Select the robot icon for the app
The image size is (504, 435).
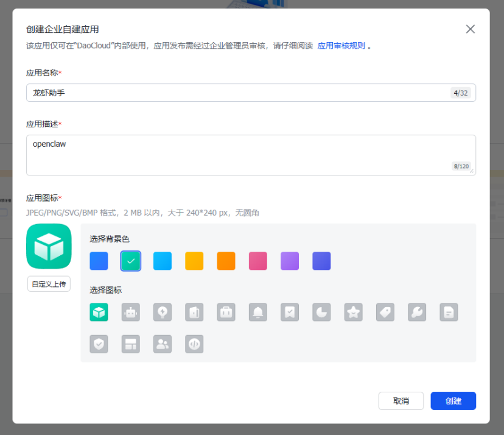[x=130, y=312]
